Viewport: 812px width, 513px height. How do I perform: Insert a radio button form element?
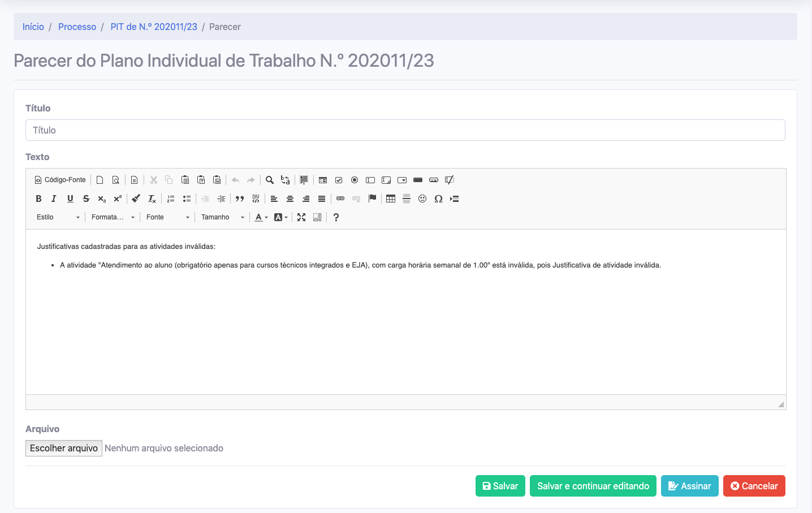(x=355, y=180)
